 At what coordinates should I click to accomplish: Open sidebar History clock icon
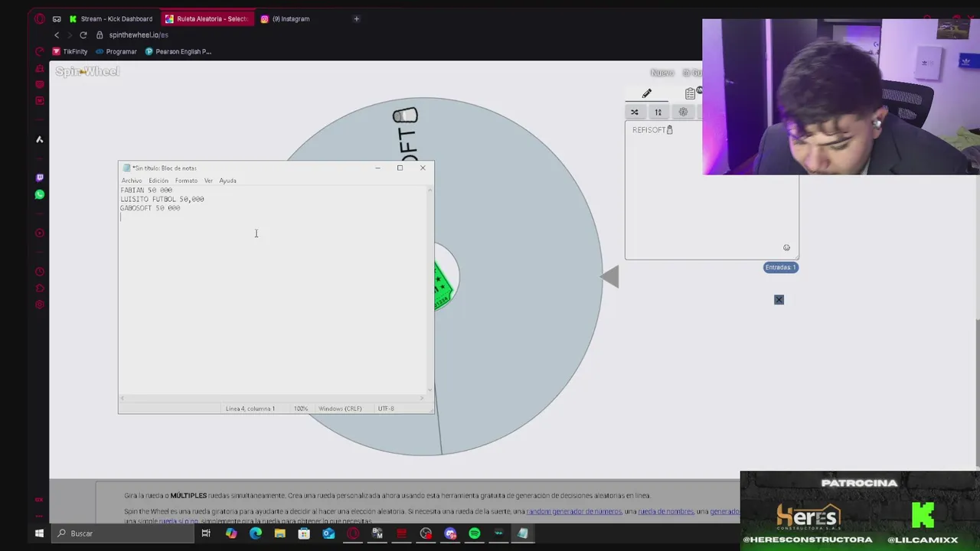pos(40,272)
